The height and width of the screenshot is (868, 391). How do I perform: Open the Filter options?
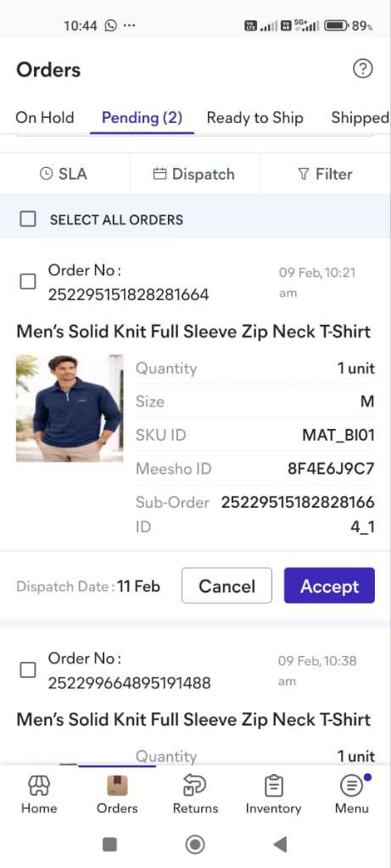(325, 174)
